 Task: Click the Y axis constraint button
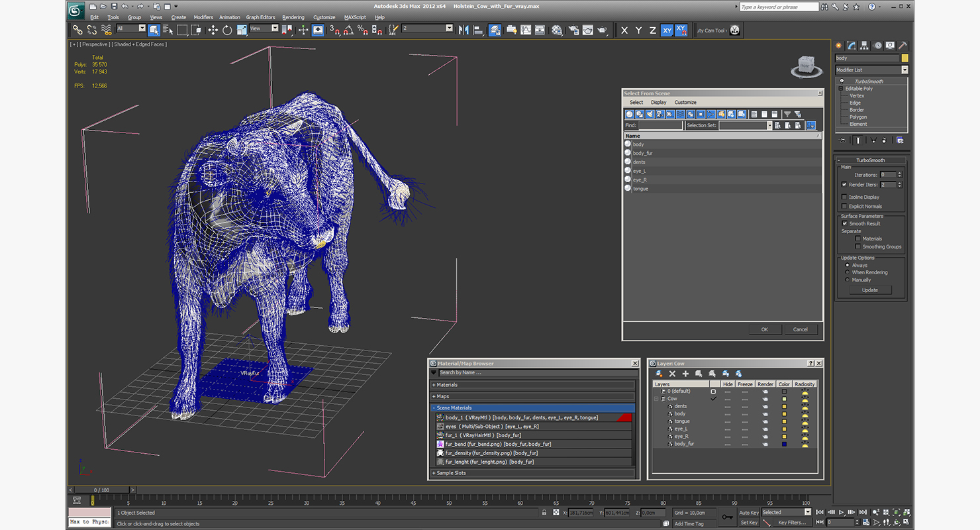(638, 30)
